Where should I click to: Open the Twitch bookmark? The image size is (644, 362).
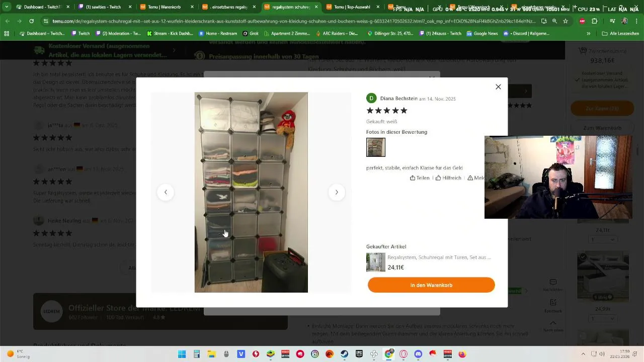(80, 33)
